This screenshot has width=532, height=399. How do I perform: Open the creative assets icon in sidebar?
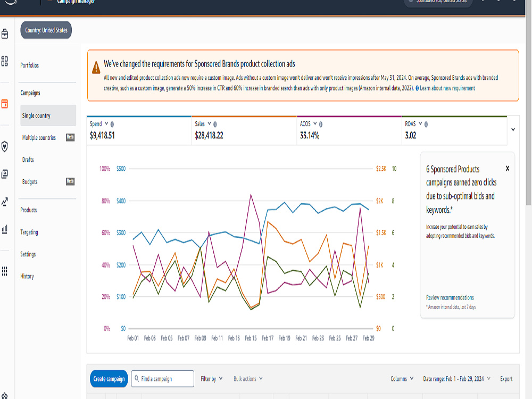click(5, 174)
